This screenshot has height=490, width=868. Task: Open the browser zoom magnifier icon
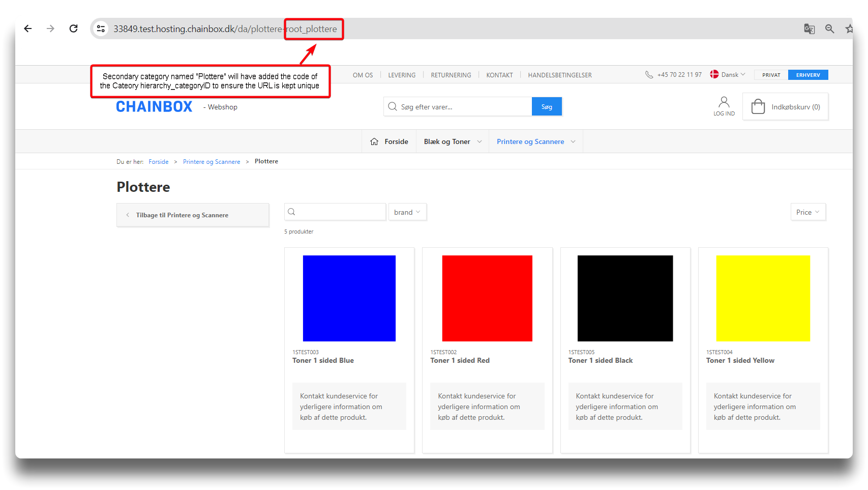pos(829,29)
